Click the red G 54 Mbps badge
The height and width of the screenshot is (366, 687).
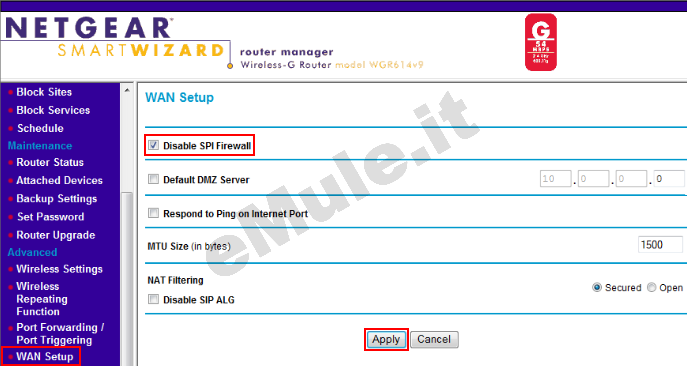pyautogui.click(x=541, y=42)
